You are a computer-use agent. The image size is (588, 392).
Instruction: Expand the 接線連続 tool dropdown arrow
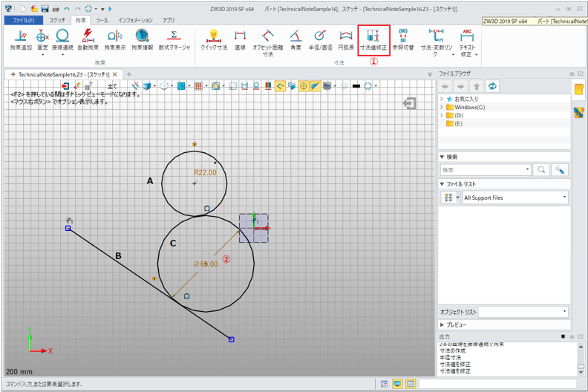point(62,55)
